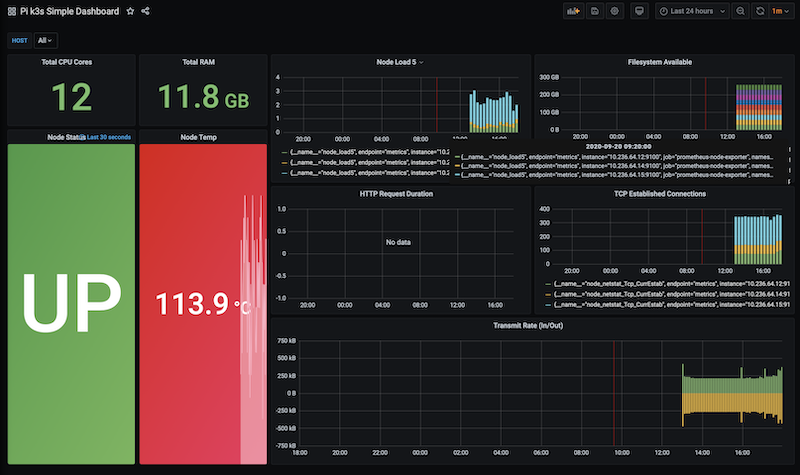Click the Last 30 seconds time override label
The image size is (800, 475).
pos(109,137)
